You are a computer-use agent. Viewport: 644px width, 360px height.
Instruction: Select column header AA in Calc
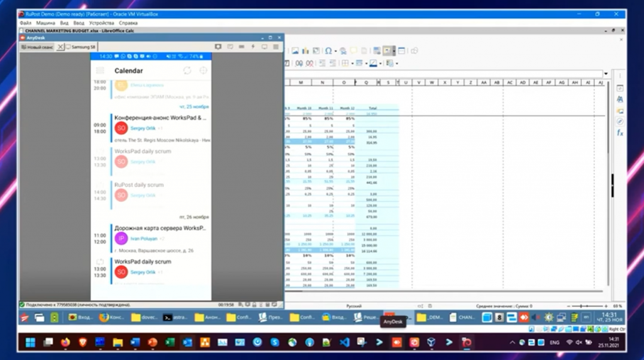click(484, 82)
